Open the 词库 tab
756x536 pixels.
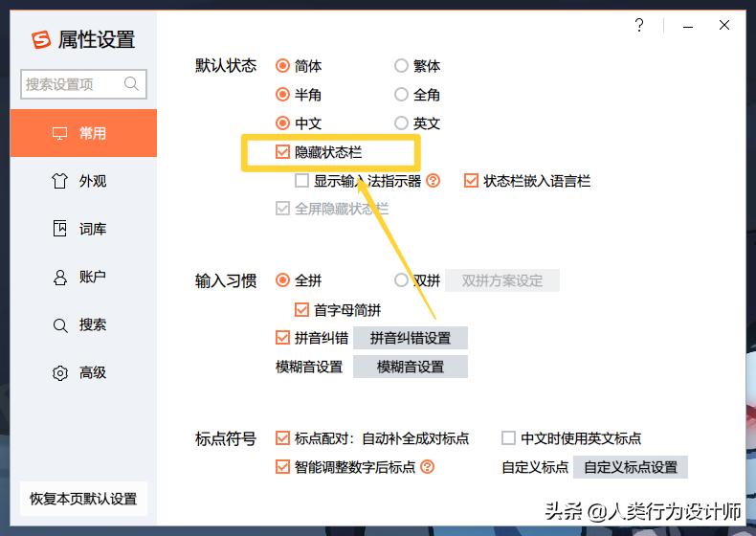[x=83, y=229]
